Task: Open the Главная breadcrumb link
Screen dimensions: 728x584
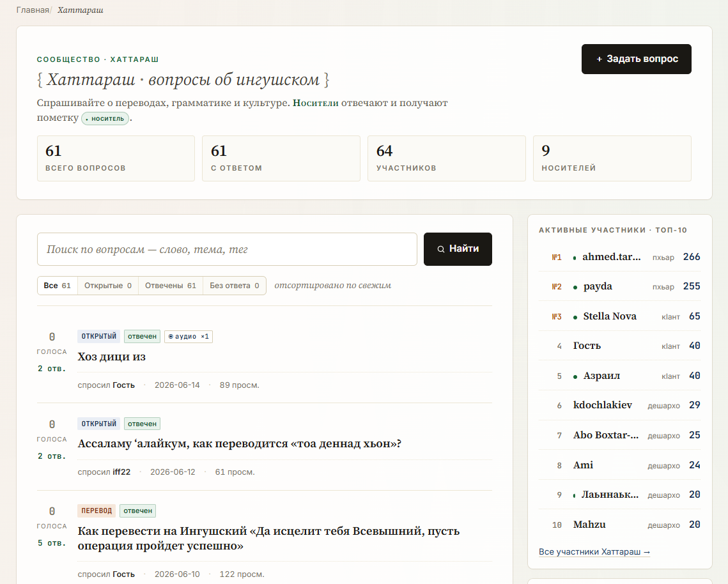Action: point(33,10)
